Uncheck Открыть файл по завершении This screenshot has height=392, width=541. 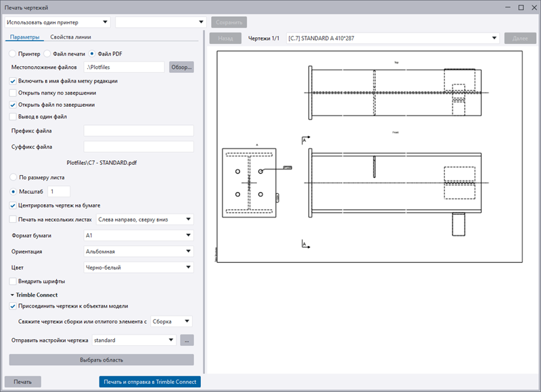(x=13, y=105)
